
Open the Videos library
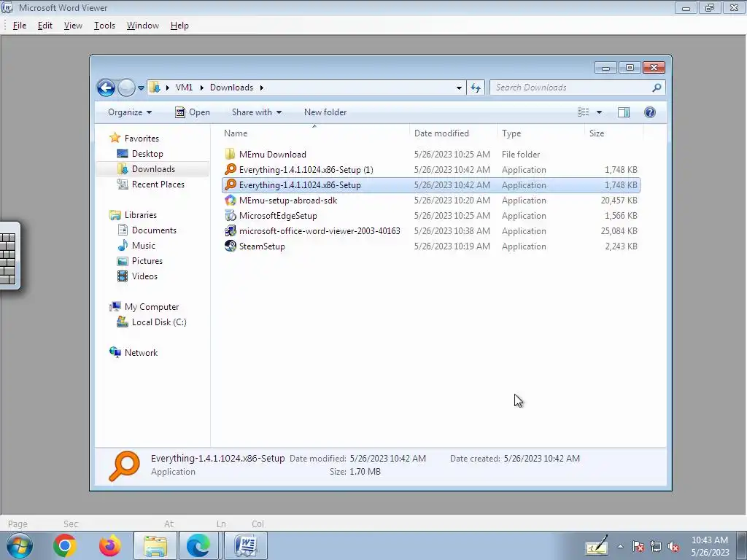144,276
